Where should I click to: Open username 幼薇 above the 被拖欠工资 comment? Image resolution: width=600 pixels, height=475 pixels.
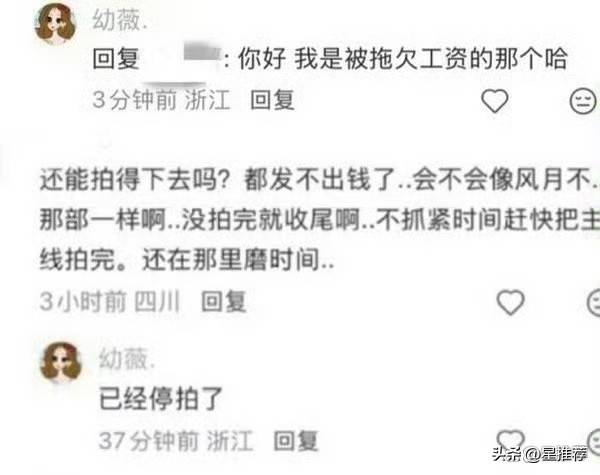120,20
